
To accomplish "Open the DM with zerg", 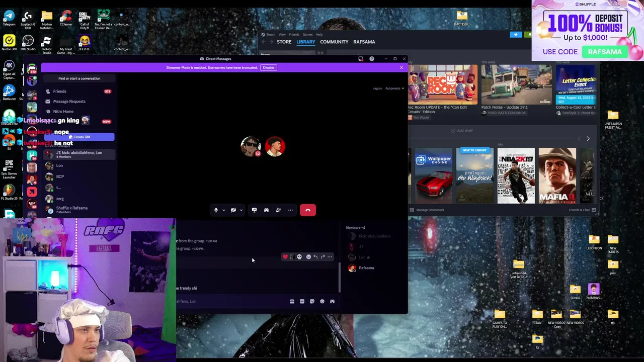I will click(x=79, y=199).
